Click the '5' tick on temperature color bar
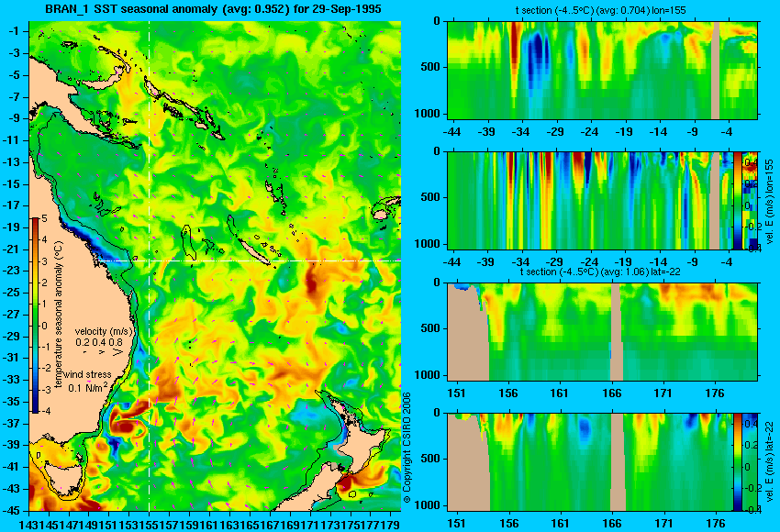780x532 pixels. [44, 218]
